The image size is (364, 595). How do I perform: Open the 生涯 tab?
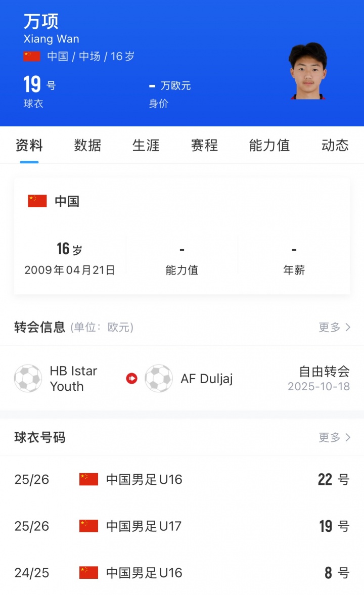[146, 146]
